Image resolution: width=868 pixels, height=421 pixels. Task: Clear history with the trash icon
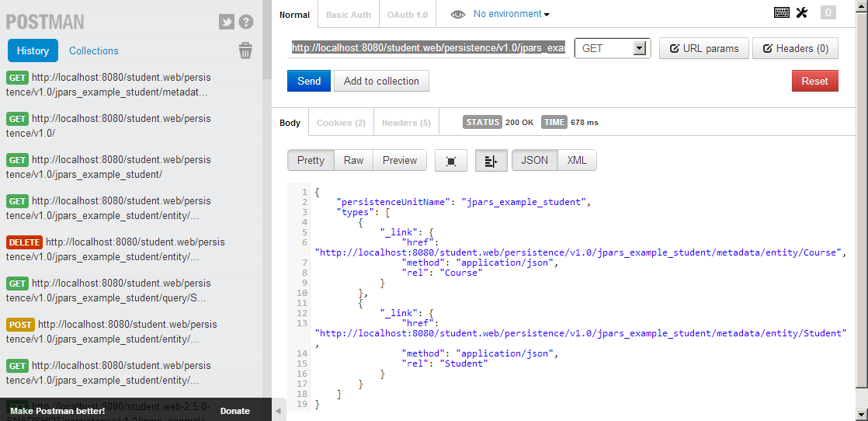pyautogui.click(x=245, y=51)
